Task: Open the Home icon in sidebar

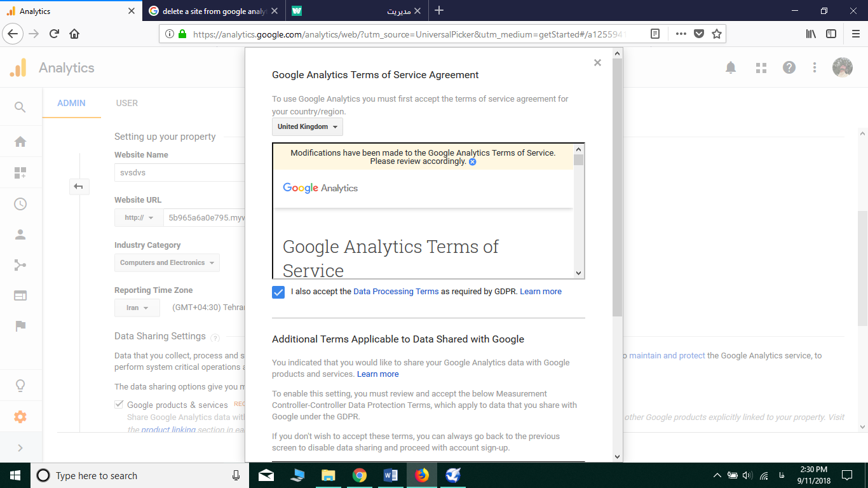Action: point(20,142)
